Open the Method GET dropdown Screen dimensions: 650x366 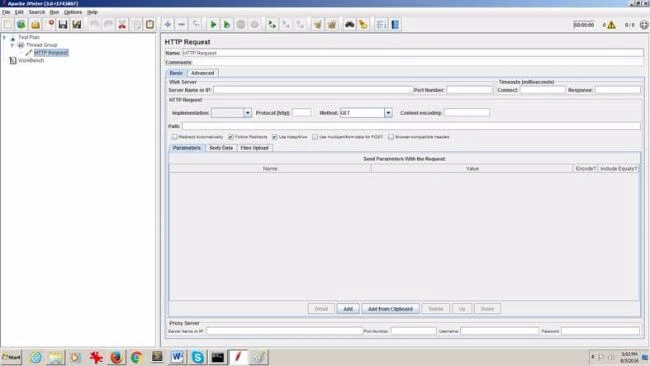point(388,113)
